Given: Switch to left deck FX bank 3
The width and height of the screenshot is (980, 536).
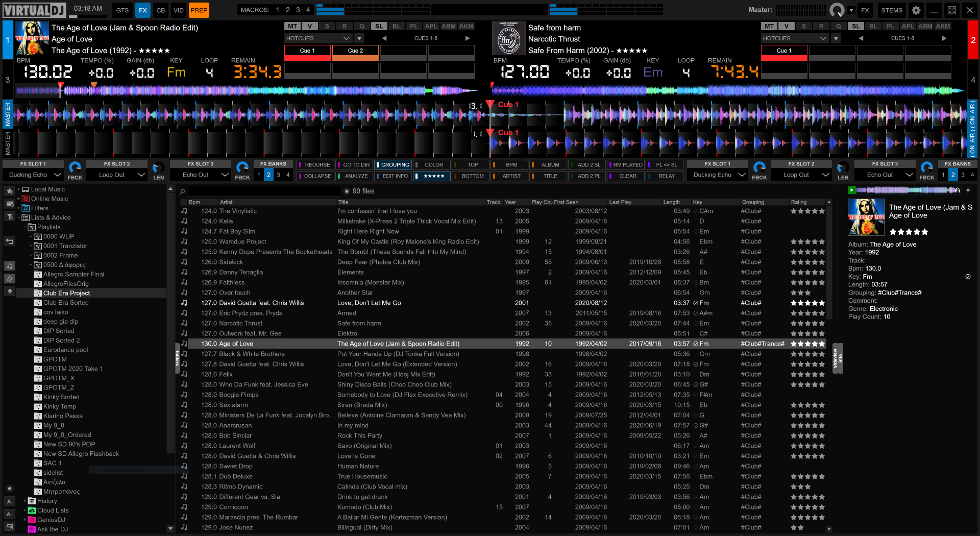Looking at the screenshot, I should (x=278, y=175).
